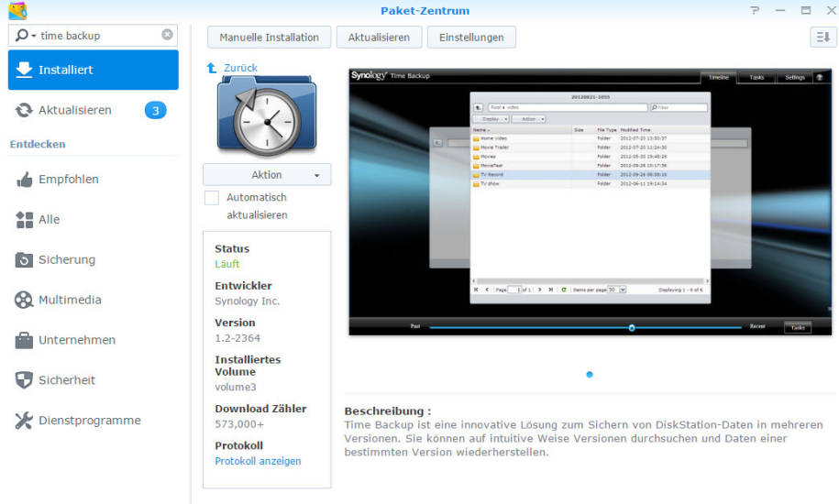Open the Protokoll anzeigen link

pos(258,461)
